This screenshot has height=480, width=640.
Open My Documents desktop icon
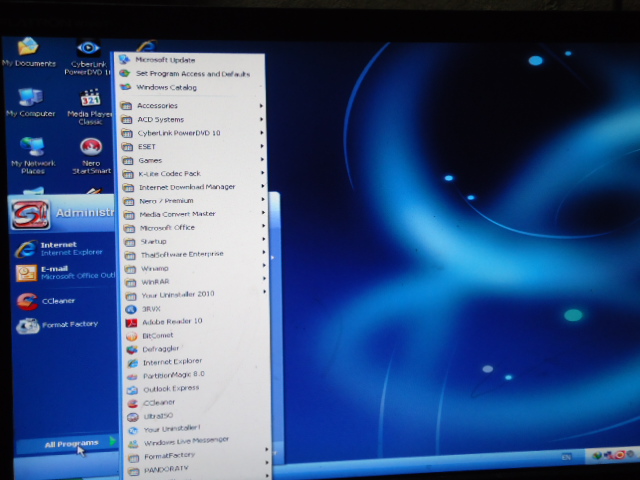(28, 51)
